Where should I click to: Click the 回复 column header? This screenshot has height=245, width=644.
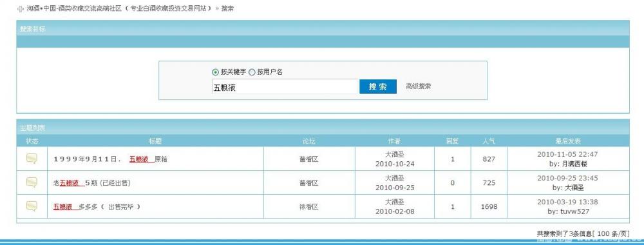452,141
